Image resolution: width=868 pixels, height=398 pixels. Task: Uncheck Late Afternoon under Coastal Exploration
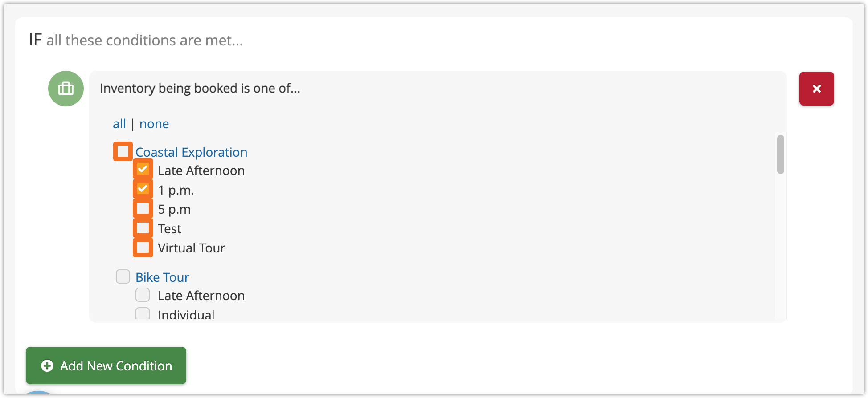coord(143,169)
